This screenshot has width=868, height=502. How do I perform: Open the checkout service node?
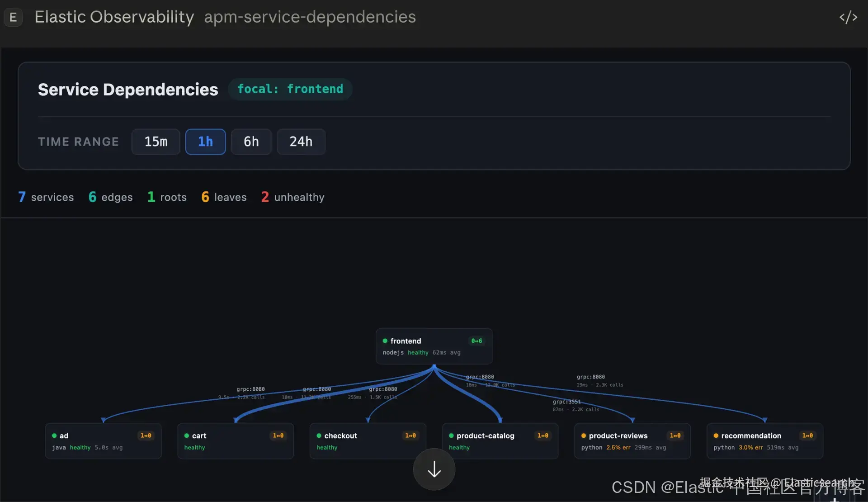point(368,441)
